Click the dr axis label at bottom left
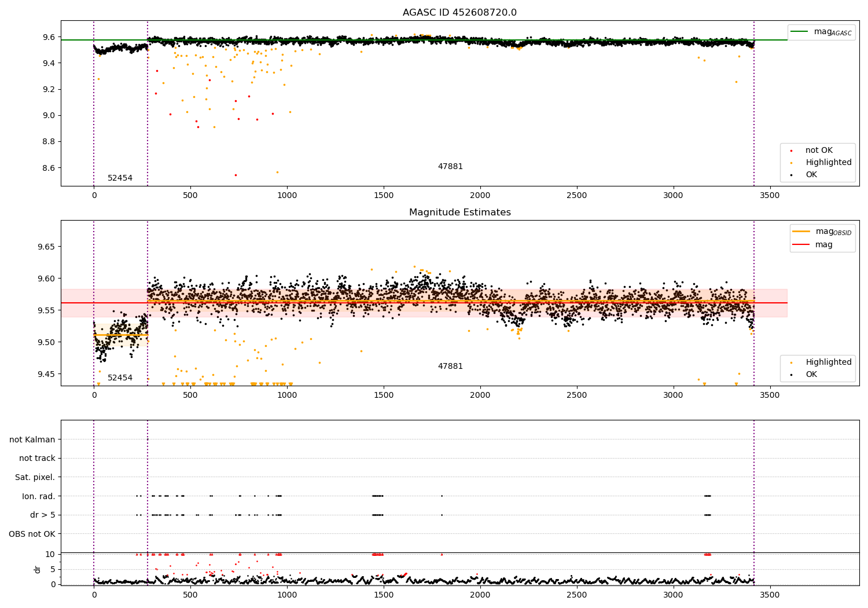868x608 pixels. pos(38,569)
